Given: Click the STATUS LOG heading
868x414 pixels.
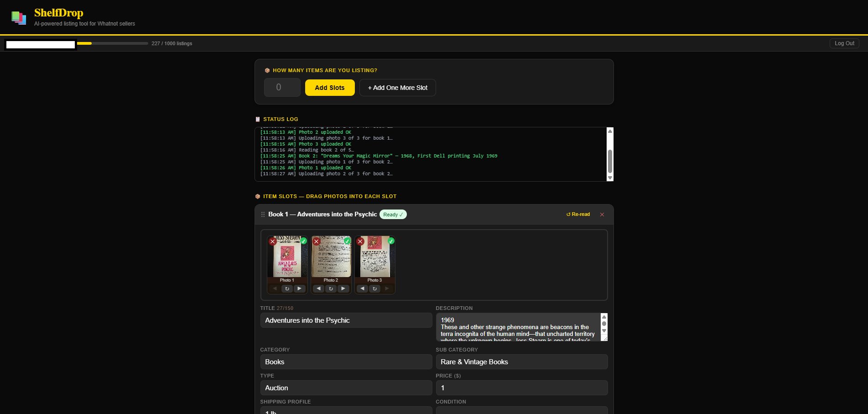Looking at the screenshot, I should [281, 119].
